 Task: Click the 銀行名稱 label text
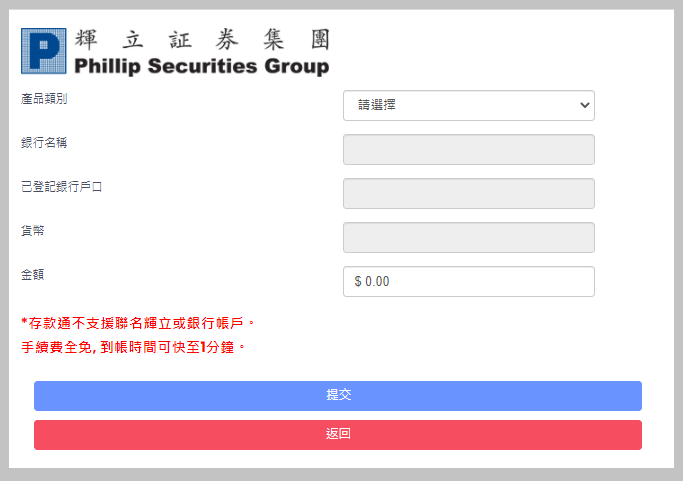[44, 142]
